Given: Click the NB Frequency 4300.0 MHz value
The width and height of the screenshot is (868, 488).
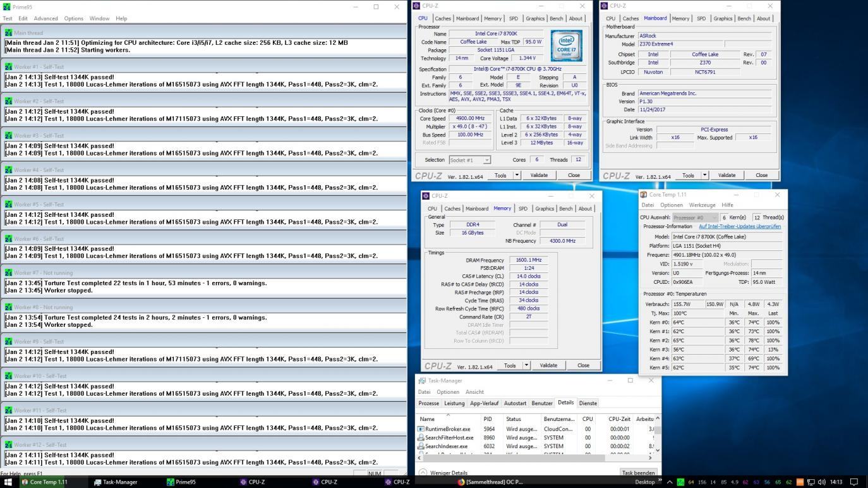Looking at the screenshot, I should tap(562, 241).
